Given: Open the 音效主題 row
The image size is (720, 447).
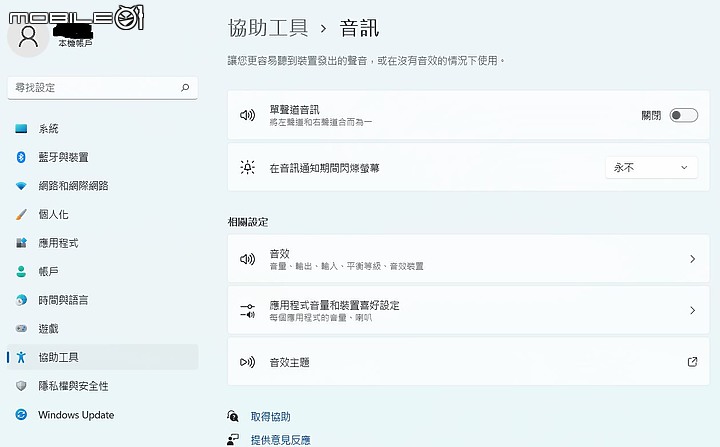Looking at the screenshot, I should (x=468, y=362).
